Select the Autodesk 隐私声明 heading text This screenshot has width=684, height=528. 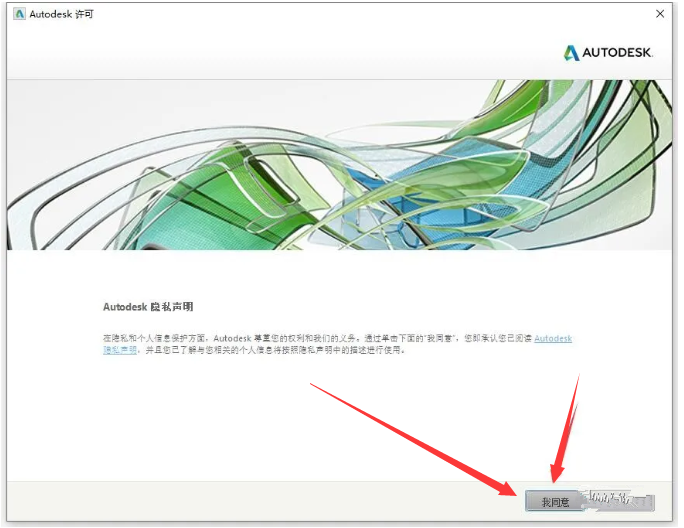[148, 307]
